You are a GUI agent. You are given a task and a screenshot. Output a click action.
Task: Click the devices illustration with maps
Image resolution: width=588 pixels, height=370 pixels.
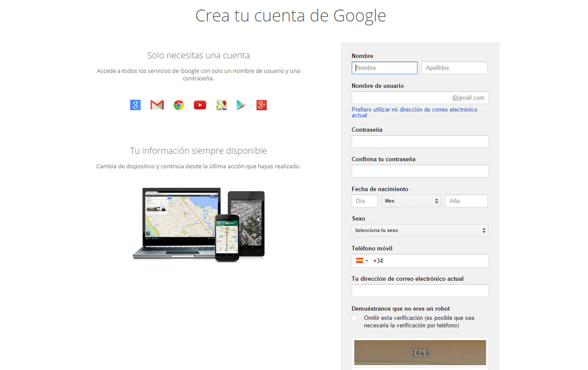[x=198, y=224]
